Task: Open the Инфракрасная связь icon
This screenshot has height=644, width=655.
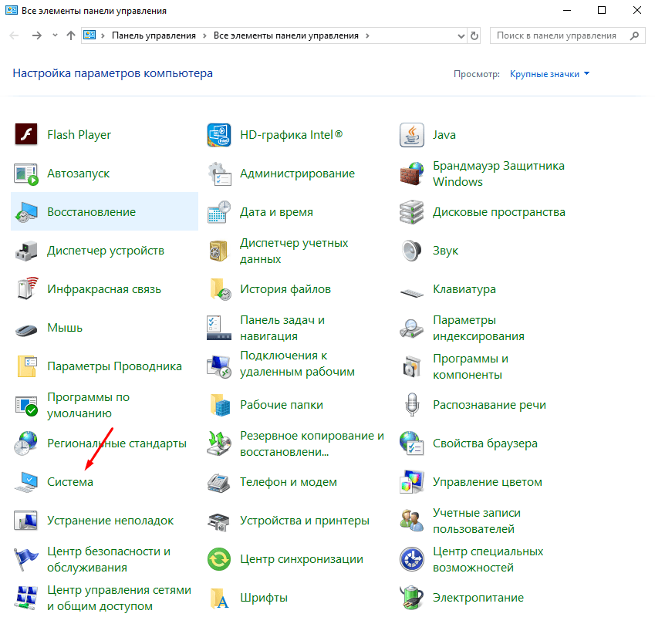Action: point(26,289)
